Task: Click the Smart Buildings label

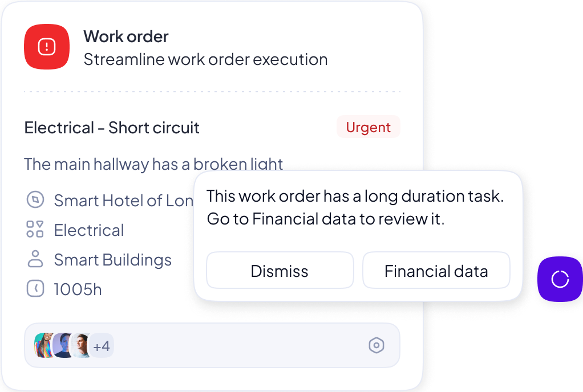Action: tap(112, 260)
